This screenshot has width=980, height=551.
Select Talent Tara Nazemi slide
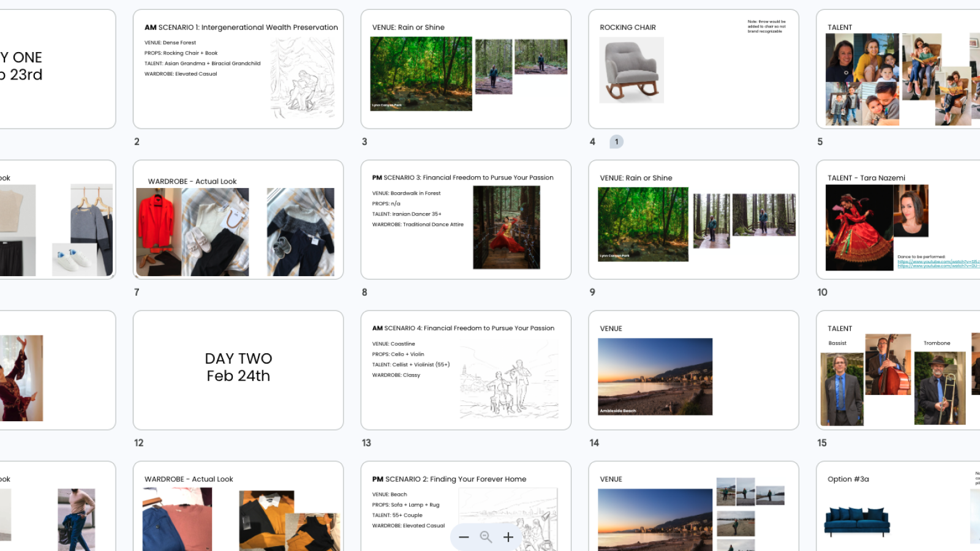pos(898,220)
